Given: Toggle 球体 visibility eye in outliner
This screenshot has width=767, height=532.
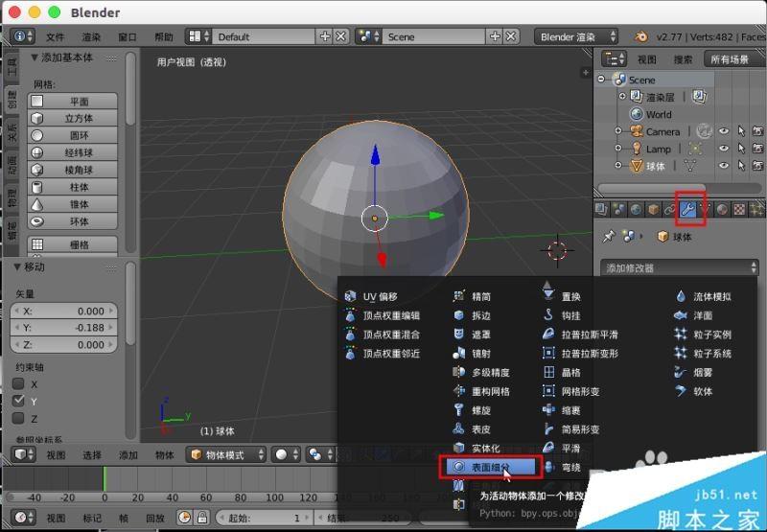Looking at the screenshot, I should coord(724,166).
